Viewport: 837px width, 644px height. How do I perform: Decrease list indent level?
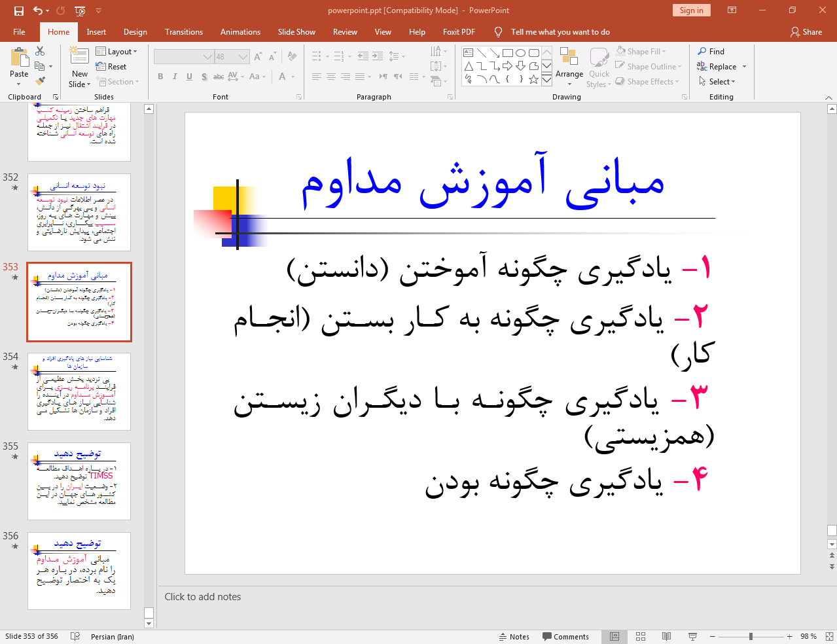363,56
